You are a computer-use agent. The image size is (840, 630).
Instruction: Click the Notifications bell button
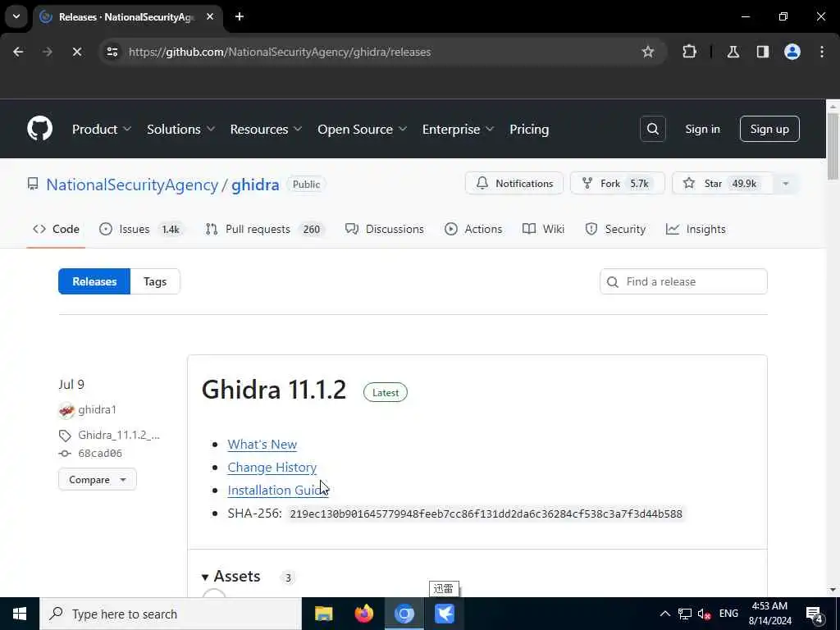[x=514, y=183]
